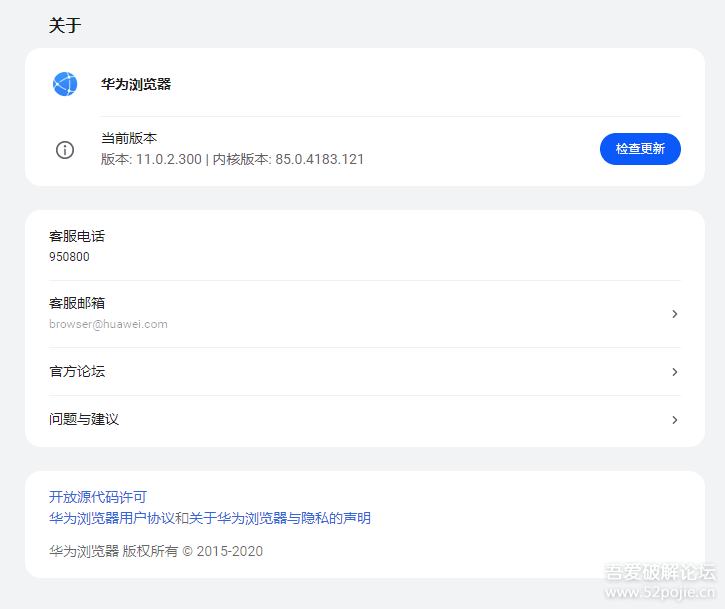This screenshot has width=725, height=609.
Task: Click the browser@huawei.com email address
Action: pyautogui.click(x=108, y=324)
